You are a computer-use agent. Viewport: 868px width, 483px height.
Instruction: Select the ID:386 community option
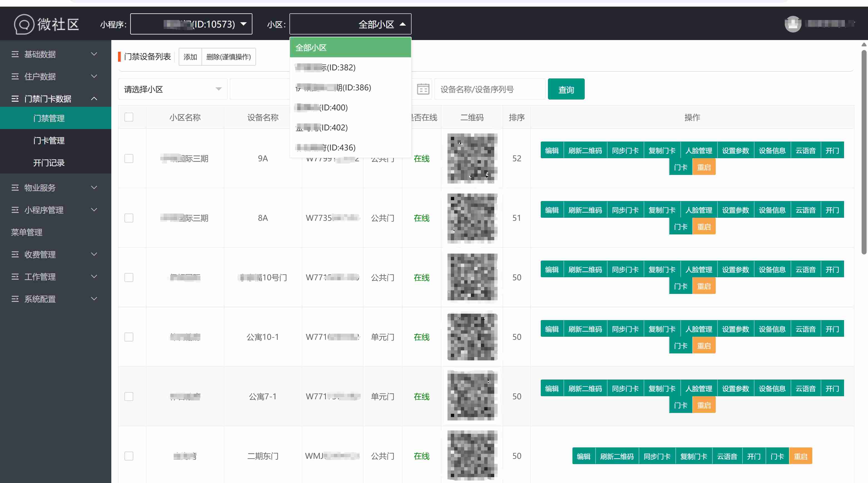coord(350,88)
